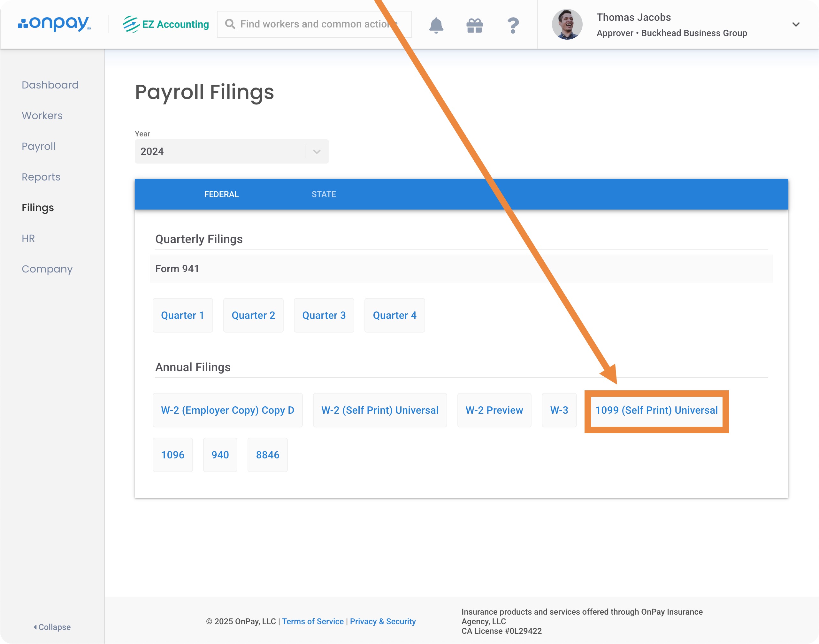
Task: Select the FEDERAL tab
Action: pos(221,194)
